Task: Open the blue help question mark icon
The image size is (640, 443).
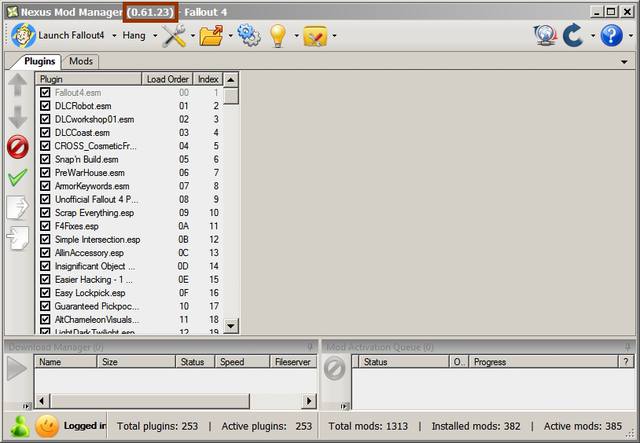Action: 611,35
